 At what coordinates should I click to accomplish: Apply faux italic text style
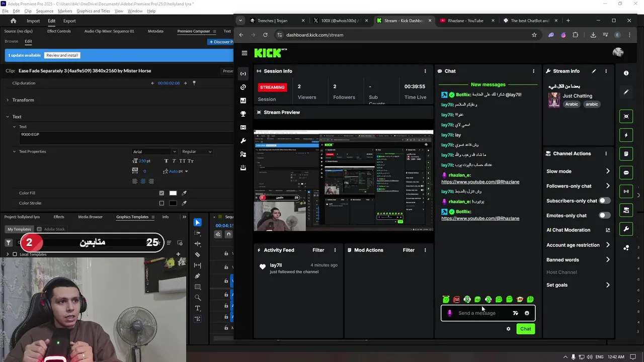174,161
